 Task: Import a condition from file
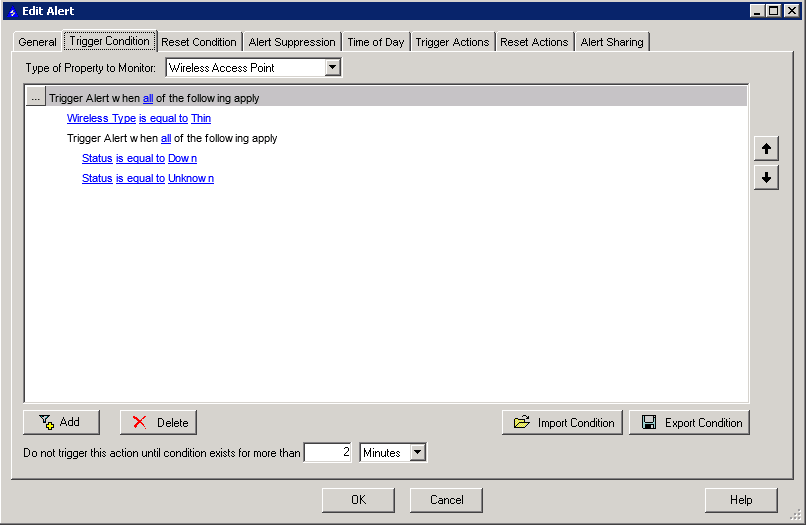562,423
